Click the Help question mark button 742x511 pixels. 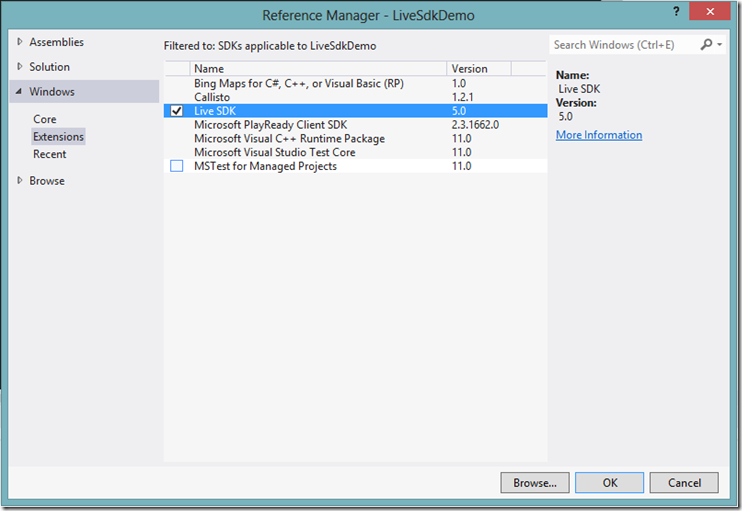tap(676, 11)
